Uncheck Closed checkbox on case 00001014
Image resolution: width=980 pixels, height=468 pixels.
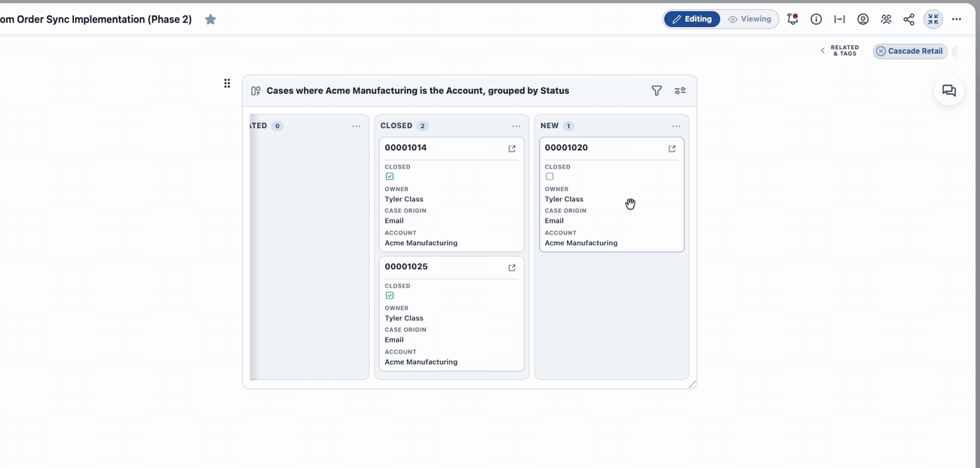coord(390,176)
